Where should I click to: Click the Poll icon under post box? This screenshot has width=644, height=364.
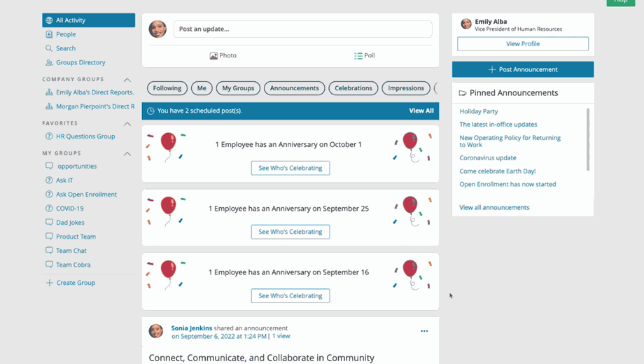[358, 56]
